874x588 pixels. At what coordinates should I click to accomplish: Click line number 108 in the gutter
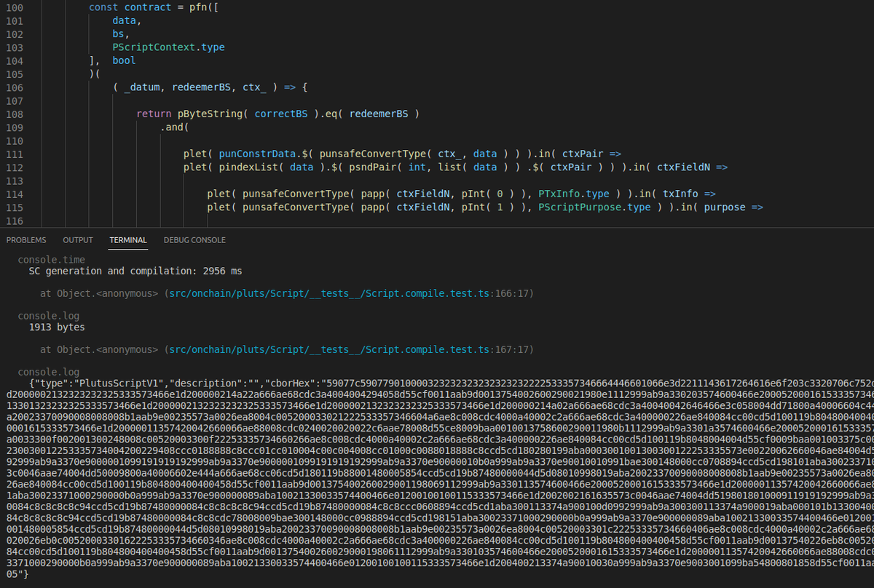(14, 114)
